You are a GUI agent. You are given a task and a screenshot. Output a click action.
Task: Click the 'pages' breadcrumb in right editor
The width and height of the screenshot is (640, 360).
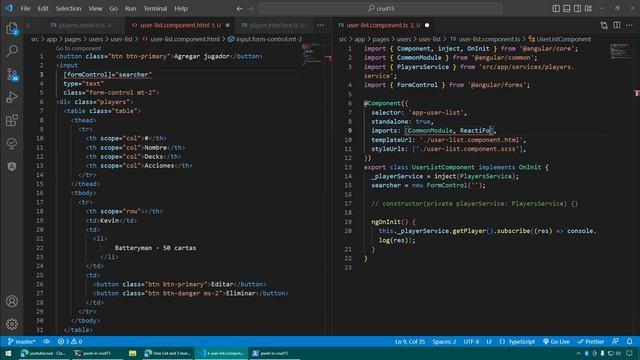(380, 39)
